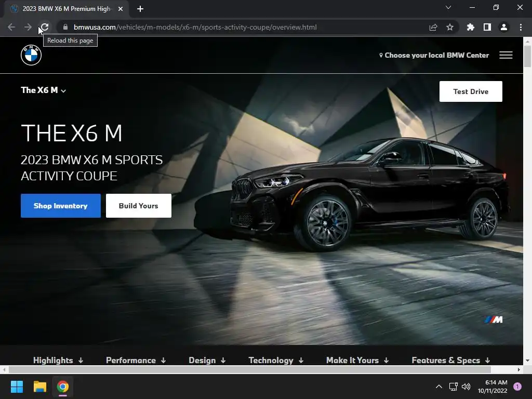Open tab search chevron in title bar

[448, 7]
